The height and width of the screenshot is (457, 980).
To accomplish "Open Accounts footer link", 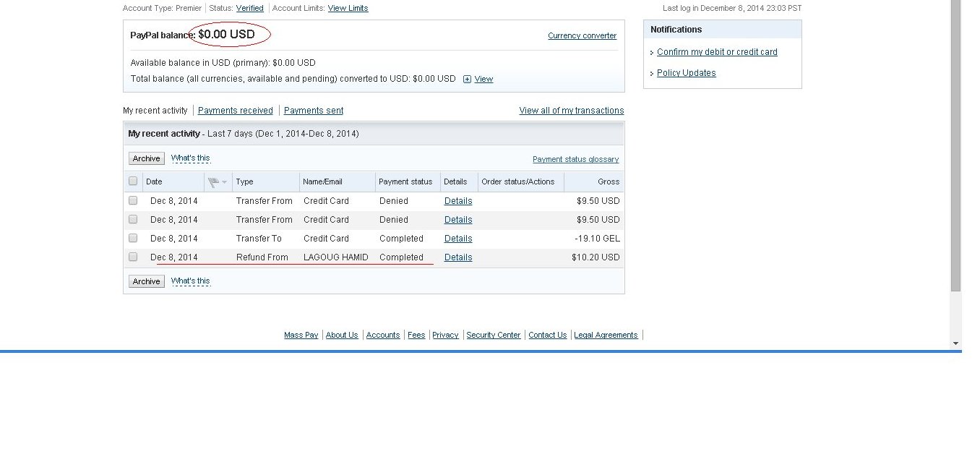I will (x=383, y=335).
